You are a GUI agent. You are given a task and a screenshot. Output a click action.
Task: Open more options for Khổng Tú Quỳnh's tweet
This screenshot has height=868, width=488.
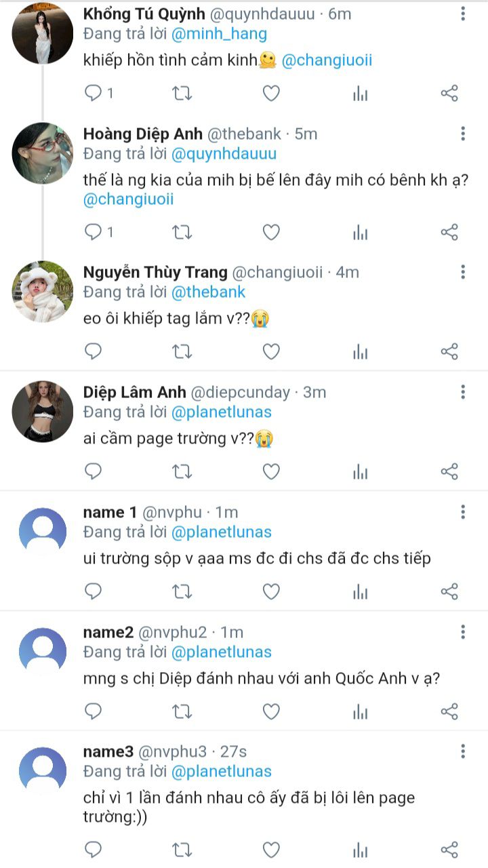tap(463, 14)
